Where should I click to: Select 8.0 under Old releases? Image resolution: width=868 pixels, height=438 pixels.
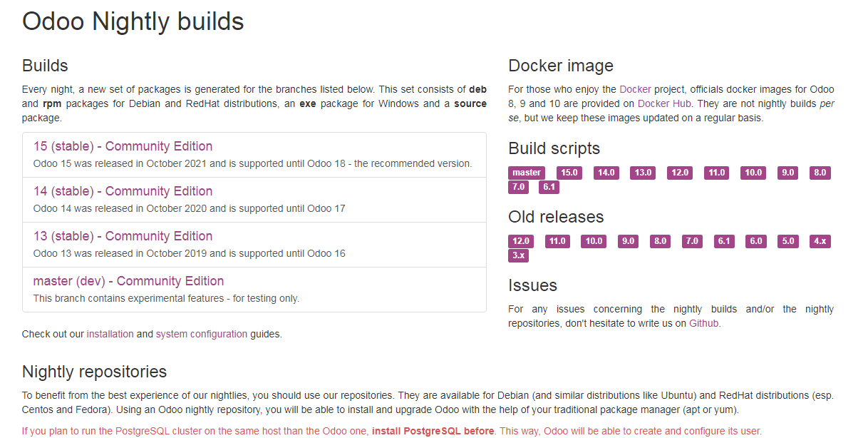click(x=660, y=241)
